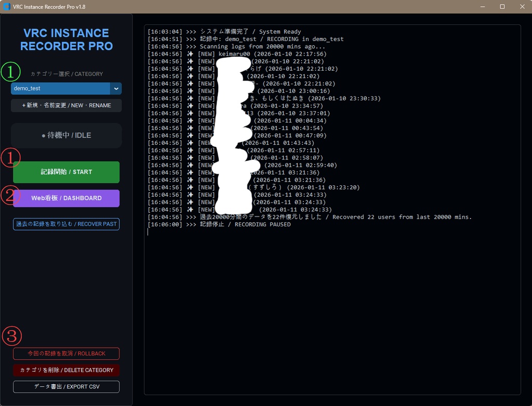Image resolution: width=532 pixels, height=406 pixels.
Task: Click log line '記録停止 / RECORDING PAUSED'
Action: 219,224
